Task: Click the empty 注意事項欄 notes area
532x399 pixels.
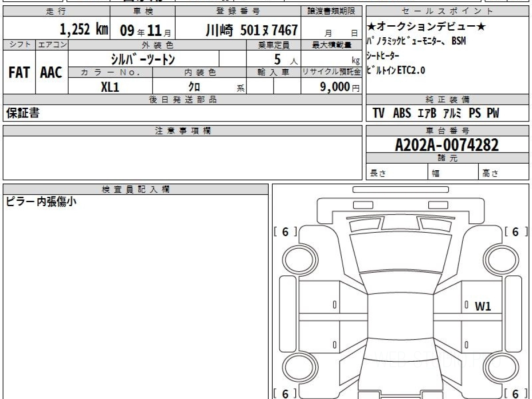Action: (x=182, y=157)
